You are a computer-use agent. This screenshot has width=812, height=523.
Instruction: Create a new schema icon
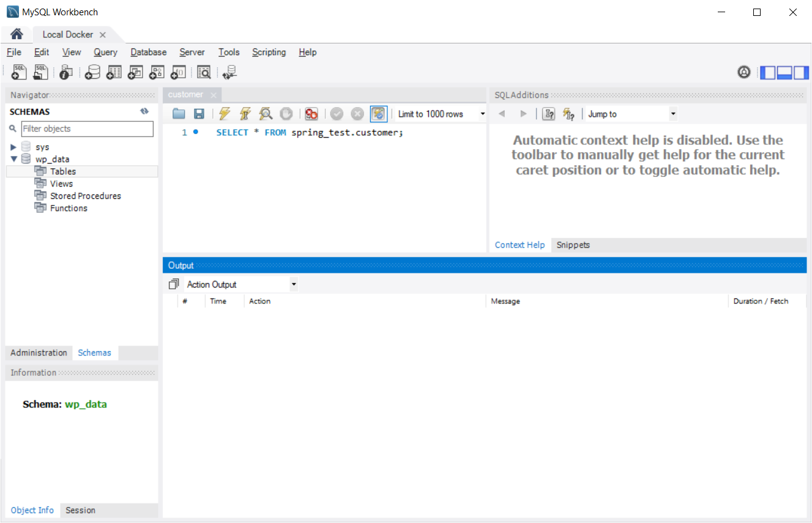click(x=92, y=73)
